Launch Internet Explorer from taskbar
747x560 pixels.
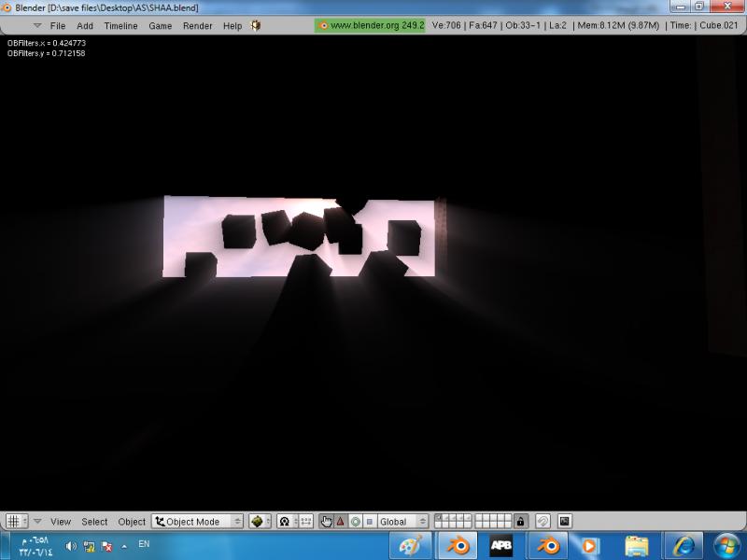tap(683, 546)
